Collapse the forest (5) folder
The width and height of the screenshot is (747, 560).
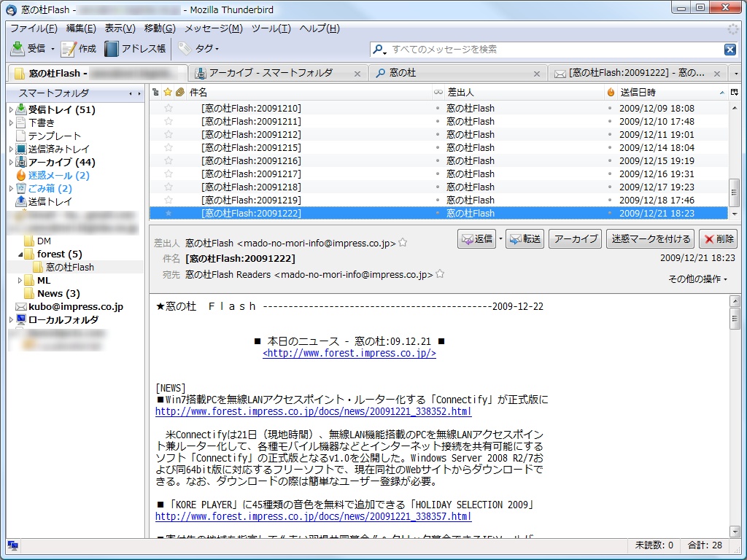click(x=20, y=254)
